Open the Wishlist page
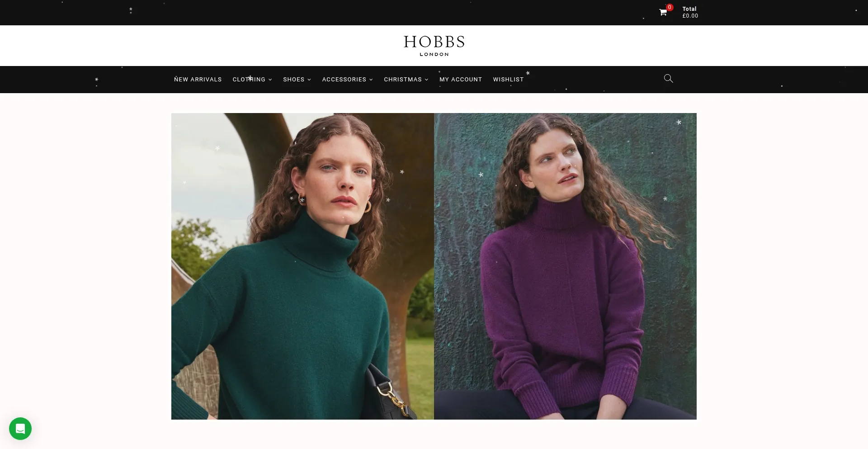Viewport: 868px width, 449px height. coord(508,79)
